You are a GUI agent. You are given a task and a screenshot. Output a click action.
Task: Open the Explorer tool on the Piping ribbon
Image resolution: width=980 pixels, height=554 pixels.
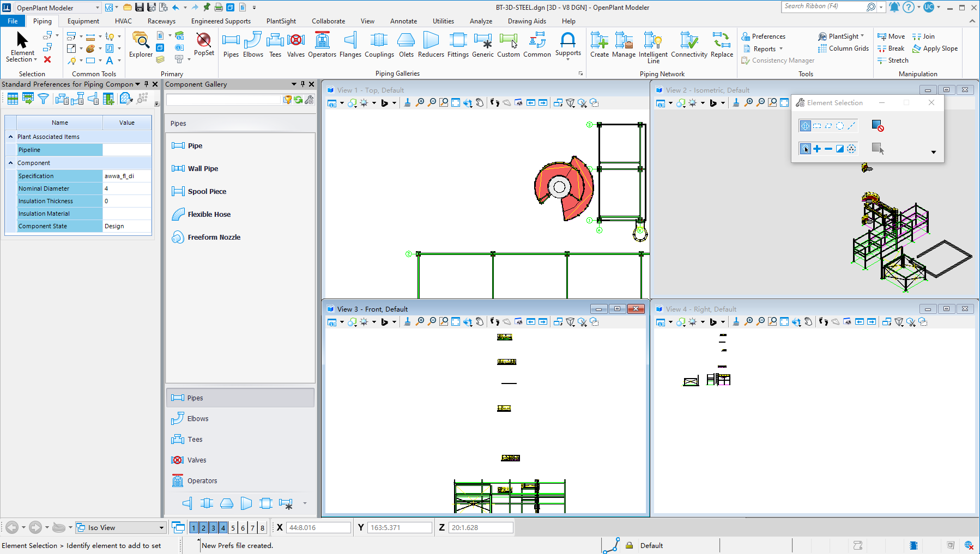coord(140,46)
